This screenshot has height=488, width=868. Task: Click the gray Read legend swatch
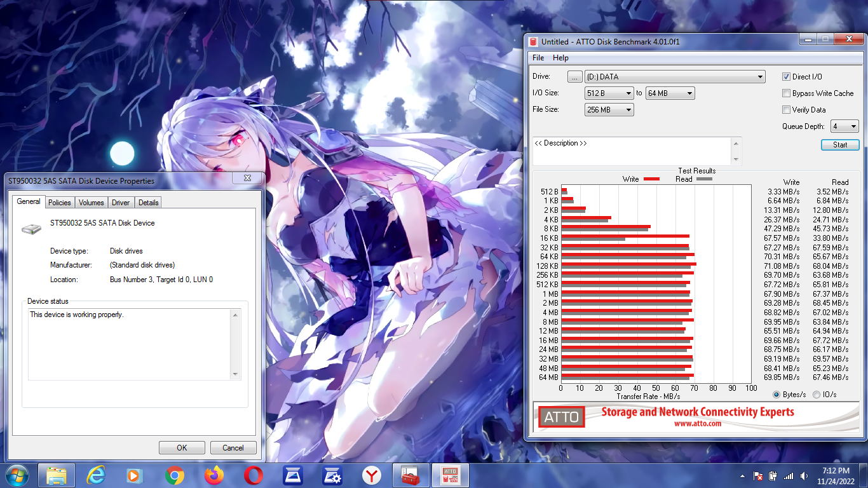704,179
